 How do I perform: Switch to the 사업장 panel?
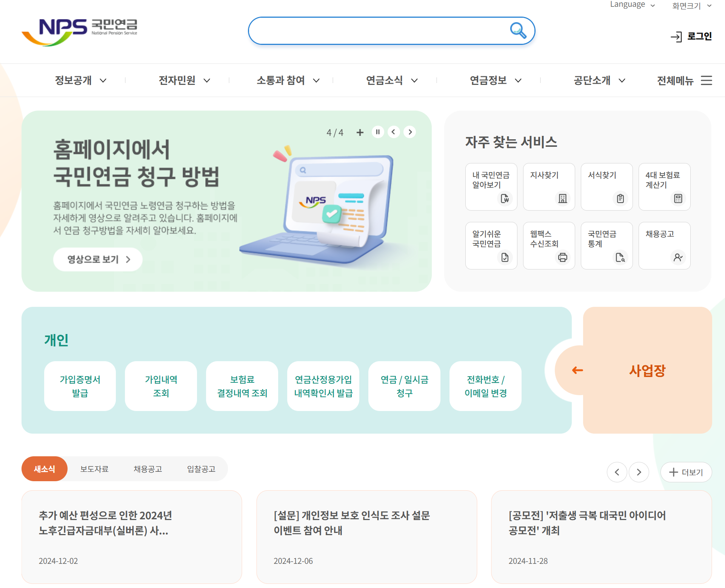647,370
